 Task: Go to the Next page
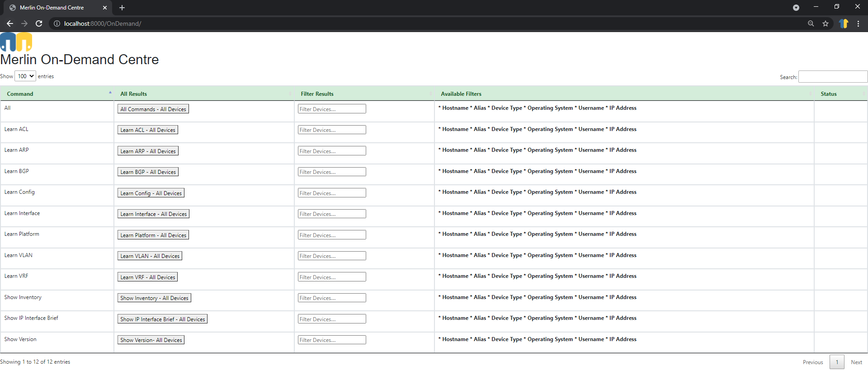click(856, 362)
